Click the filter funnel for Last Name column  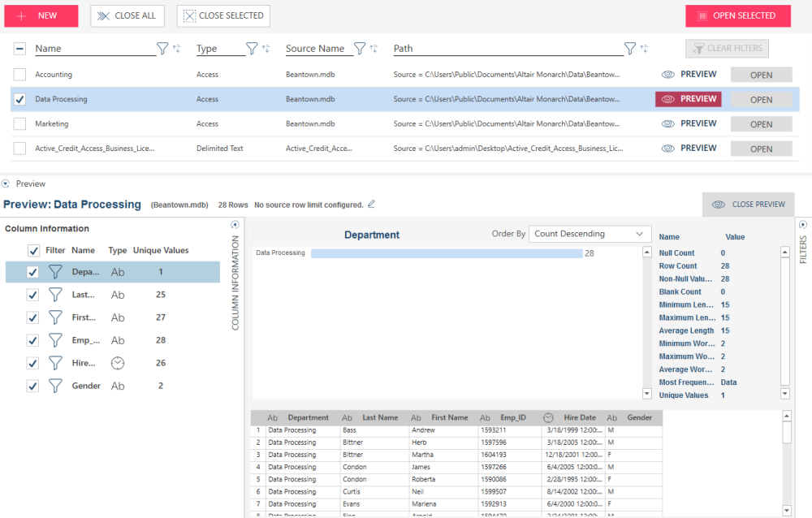pyautogui.click(x=55, y=295)
